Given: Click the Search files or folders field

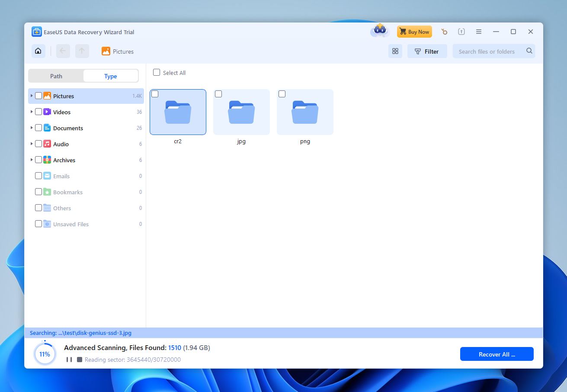Looking at the screenshot, I should [489, 51].
